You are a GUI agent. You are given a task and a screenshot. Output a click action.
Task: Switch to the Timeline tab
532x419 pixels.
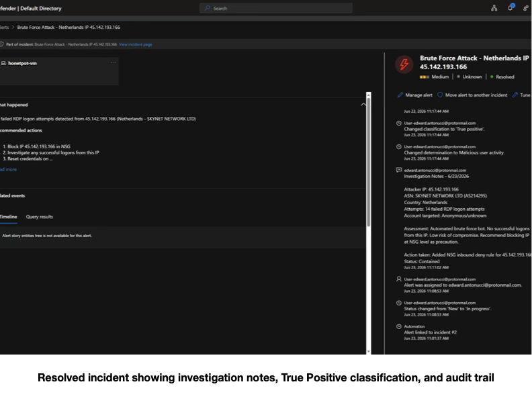pyautogui.click(x=8, y=217)
